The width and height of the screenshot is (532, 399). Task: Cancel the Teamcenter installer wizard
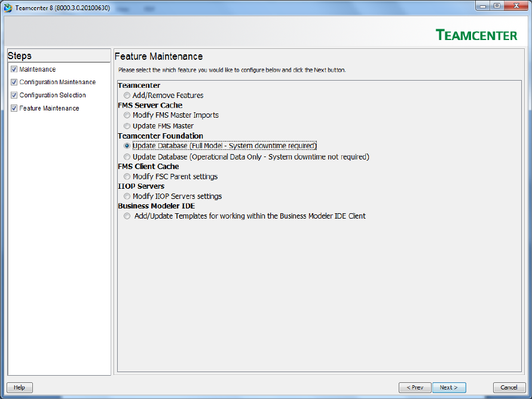click(x=509, y=388)
